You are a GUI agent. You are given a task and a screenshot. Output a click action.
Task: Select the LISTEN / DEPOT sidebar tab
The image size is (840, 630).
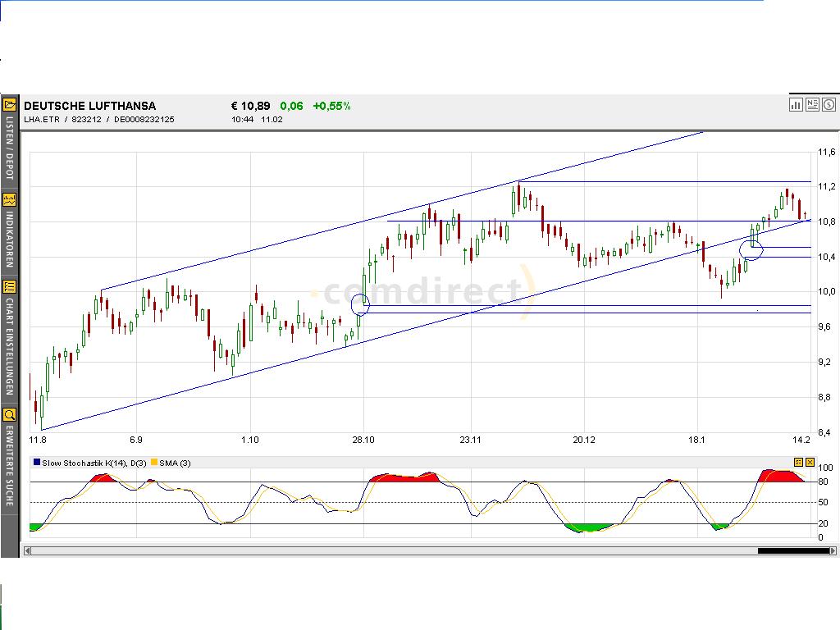[10, 148]
